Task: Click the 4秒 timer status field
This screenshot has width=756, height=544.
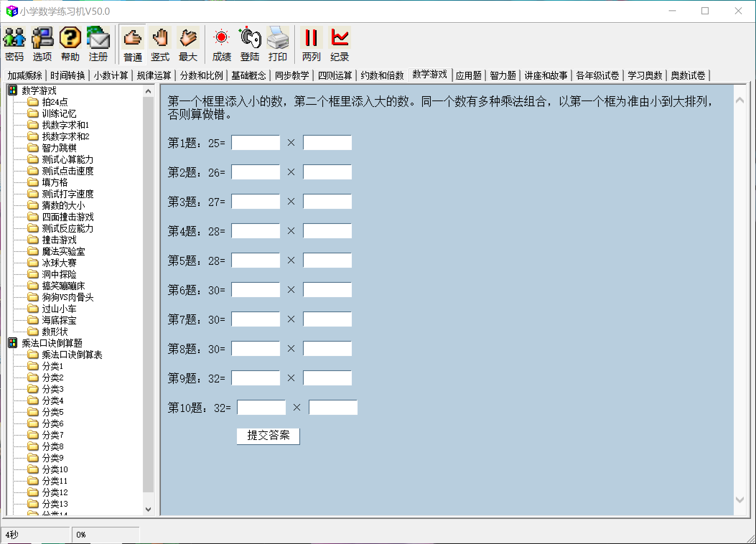Action: click(x=35, y=535)
